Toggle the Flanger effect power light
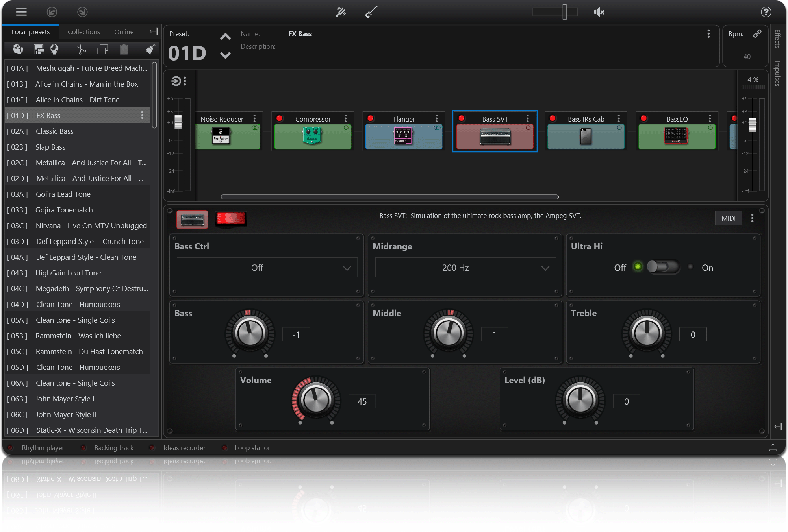This screenshot has height=532, width=788. [370, 118]
